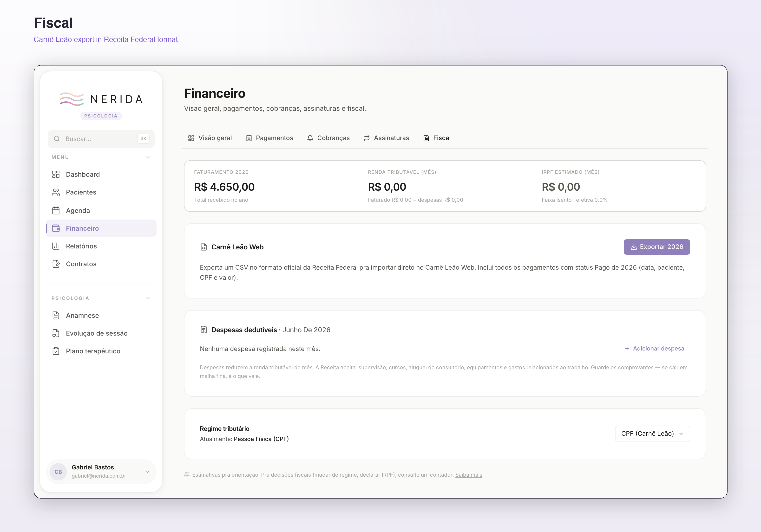Click the Pacientes people icon

(x=56, y=192)
